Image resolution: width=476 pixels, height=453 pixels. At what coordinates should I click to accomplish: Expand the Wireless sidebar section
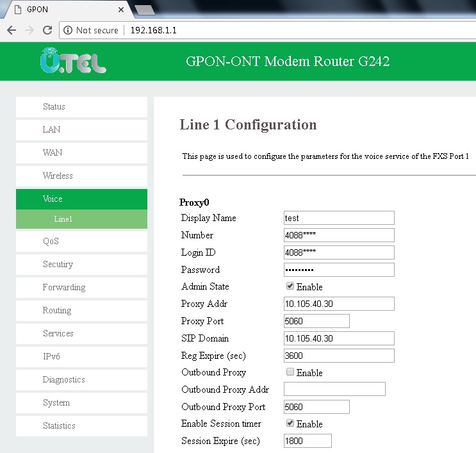[x=81, y=176]
